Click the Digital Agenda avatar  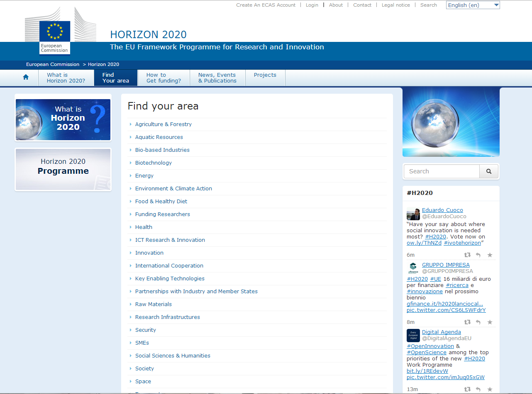click(413, 336)
